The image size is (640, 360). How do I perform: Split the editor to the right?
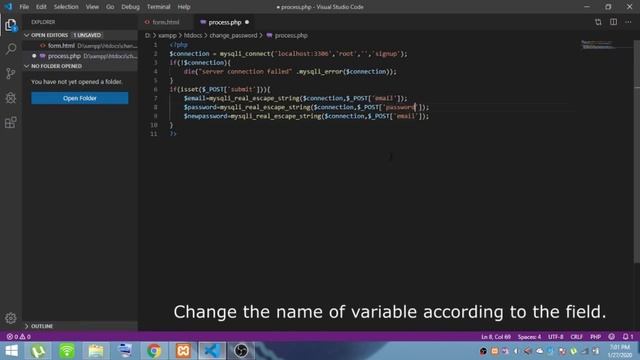click(x=613, y=22)
